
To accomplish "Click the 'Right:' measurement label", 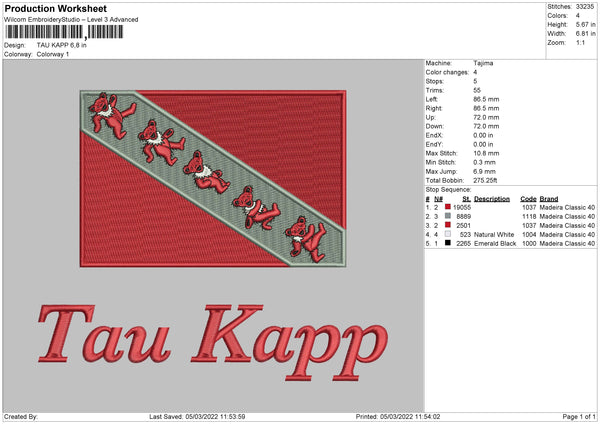I will click(x=434, y=108).
